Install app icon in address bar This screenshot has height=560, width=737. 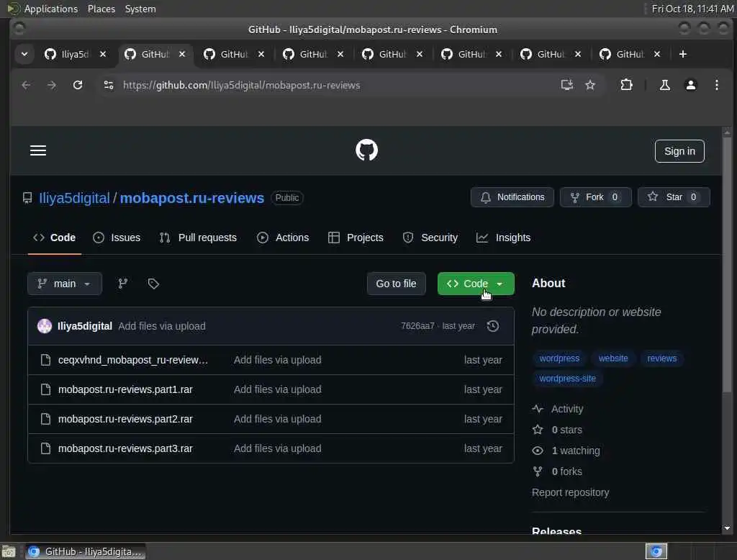click(567, 85)
